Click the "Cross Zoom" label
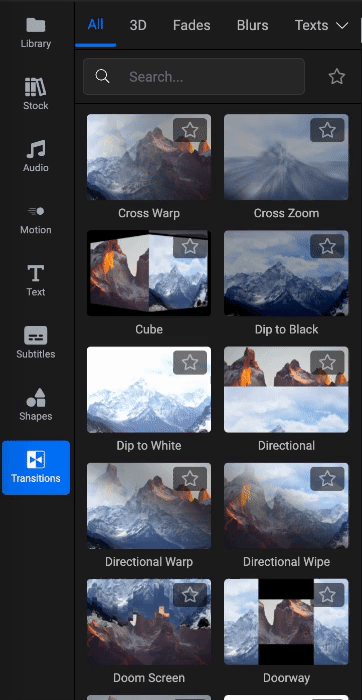 pos(286,213)
